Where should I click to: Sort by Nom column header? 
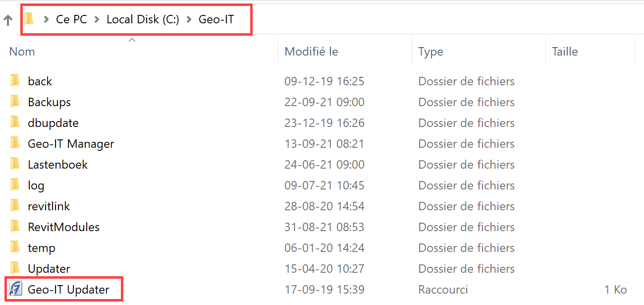[22, 52]
